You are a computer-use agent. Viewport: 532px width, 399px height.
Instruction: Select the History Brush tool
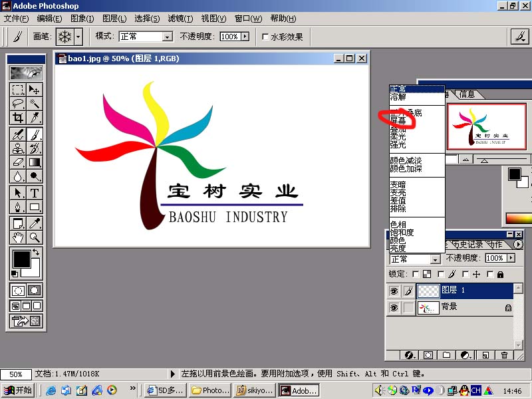point(35,148)
